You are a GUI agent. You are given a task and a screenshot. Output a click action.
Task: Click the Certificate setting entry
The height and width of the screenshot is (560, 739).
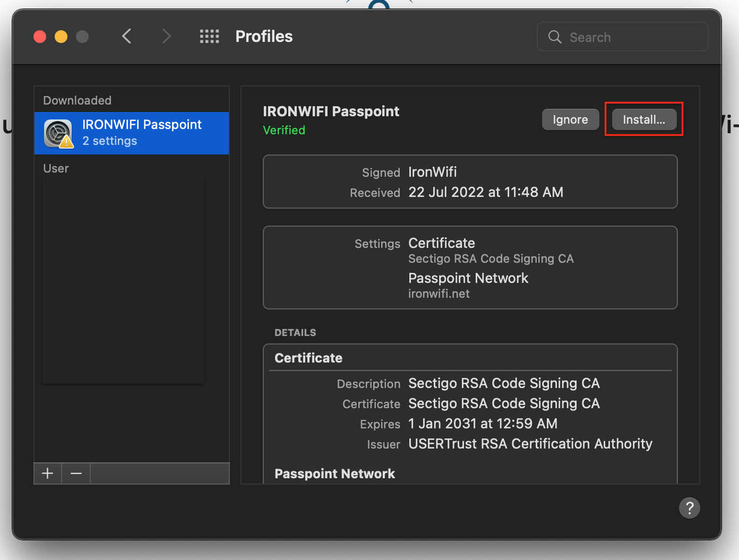point(442,243)
